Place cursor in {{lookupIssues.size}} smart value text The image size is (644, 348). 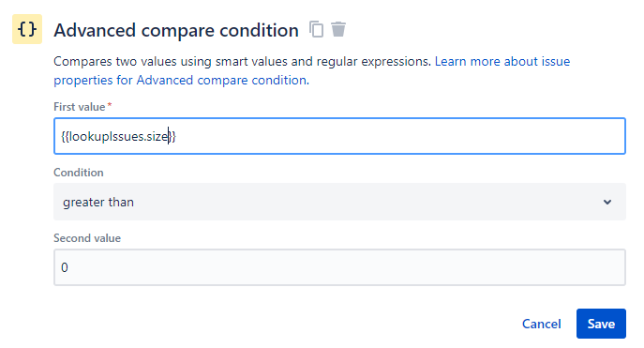(x=118, y=136)
